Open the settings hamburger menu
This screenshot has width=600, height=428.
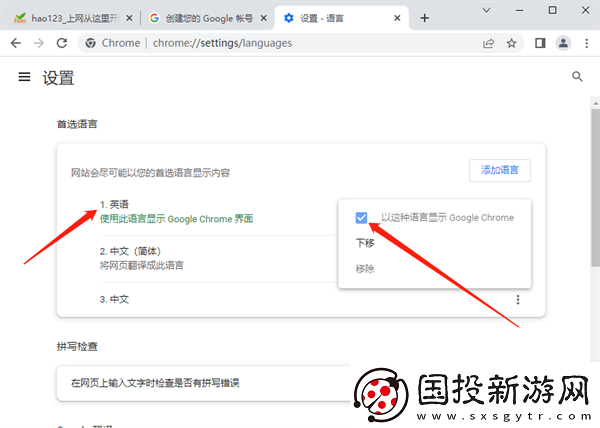(x=24, y=77)
